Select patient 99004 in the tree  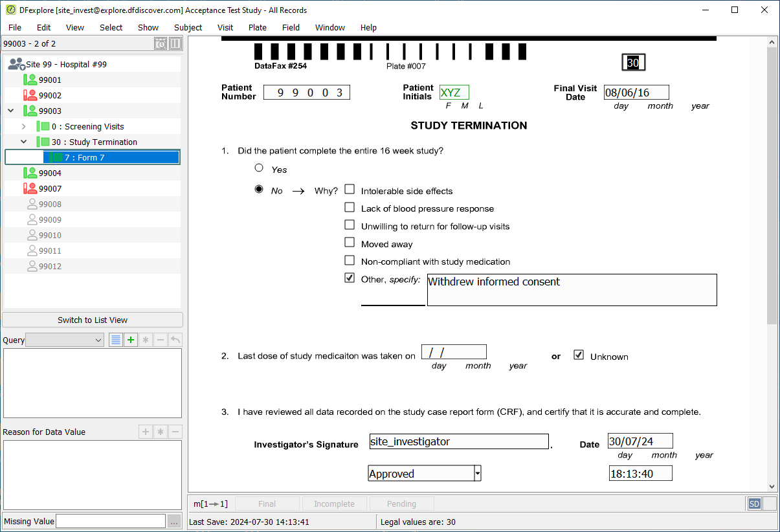tap(50, 173)
